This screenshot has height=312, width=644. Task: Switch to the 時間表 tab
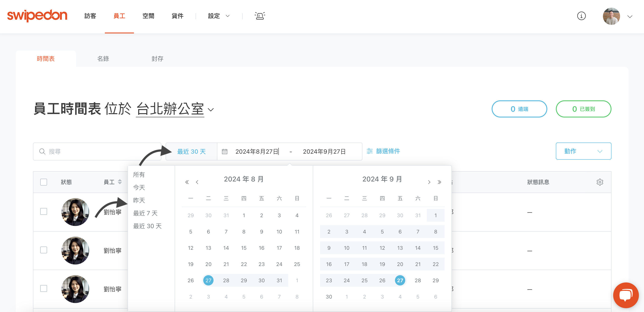coord(46,59)
